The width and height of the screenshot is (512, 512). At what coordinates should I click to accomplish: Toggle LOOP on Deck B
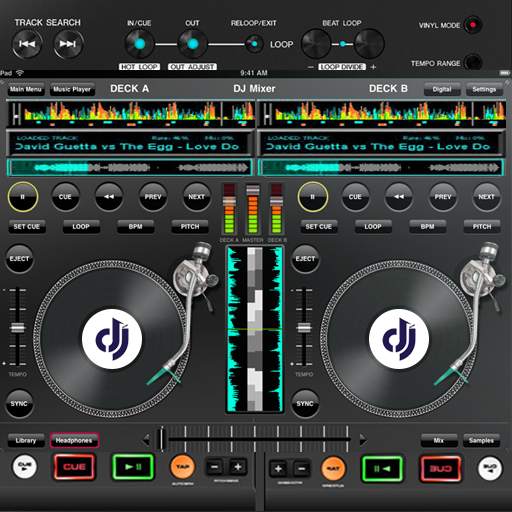coord(373,227)
